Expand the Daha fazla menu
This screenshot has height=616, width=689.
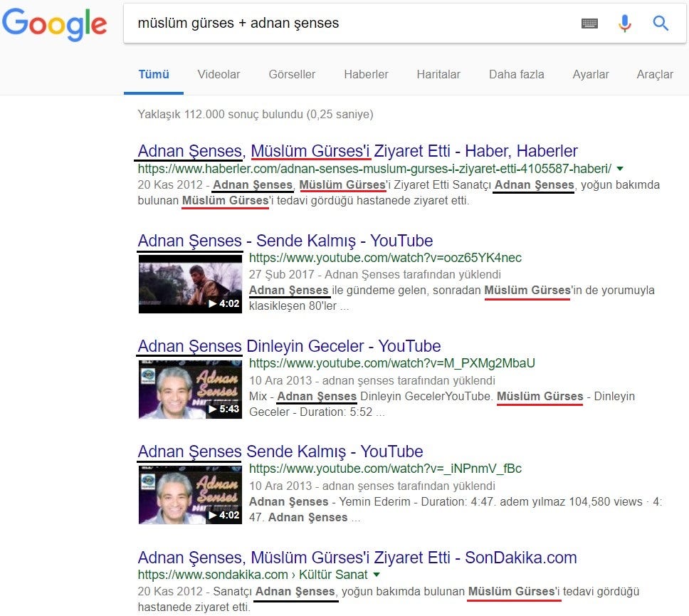pos(516,74)
